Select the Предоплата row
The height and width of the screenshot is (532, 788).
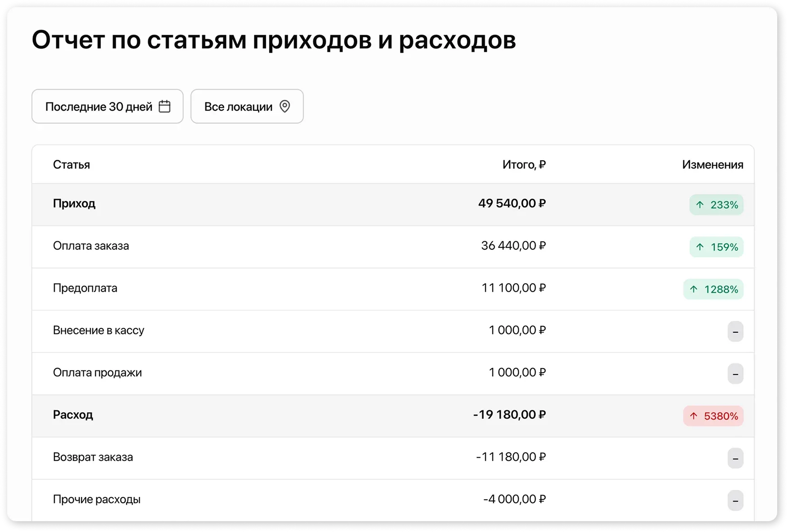[270, 289]
